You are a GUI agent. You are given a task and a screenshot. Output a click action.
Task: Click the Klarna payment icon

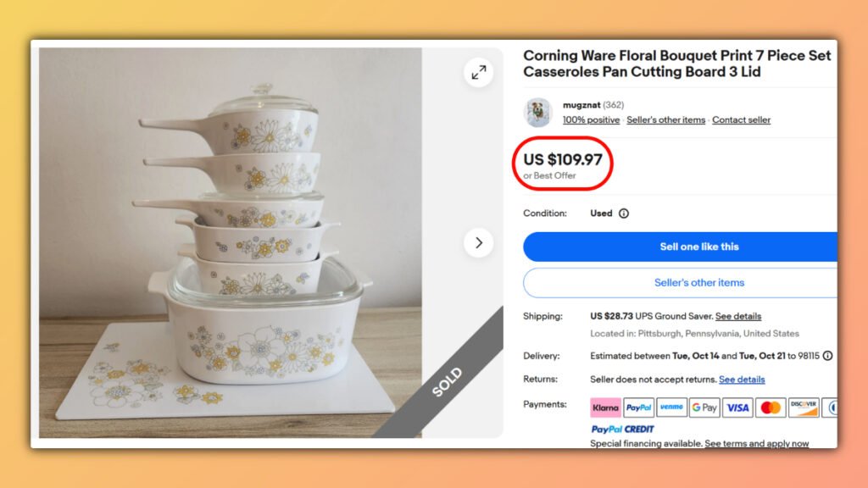[x=604, y=408]
